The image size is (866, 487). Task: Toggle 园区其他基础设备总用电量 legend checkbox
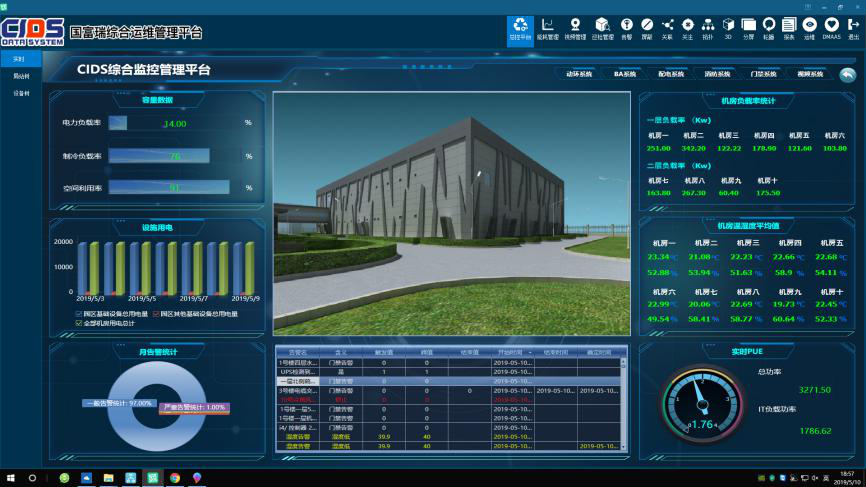coord(156,314)
